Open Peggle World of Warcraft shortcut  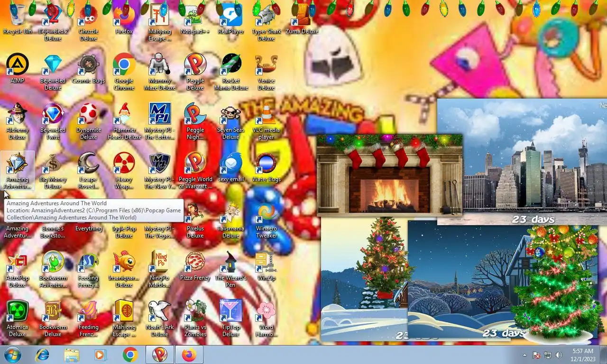(x=195, y=171)
